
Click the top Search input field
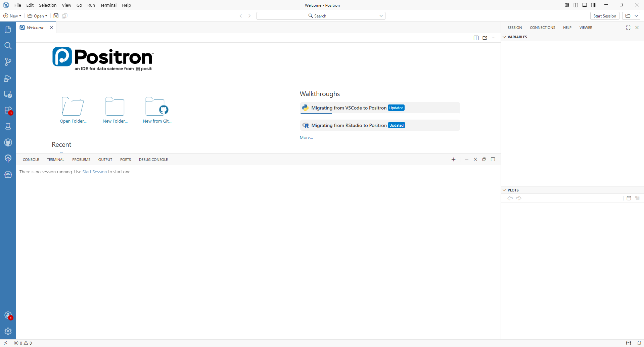pos(320,16)
